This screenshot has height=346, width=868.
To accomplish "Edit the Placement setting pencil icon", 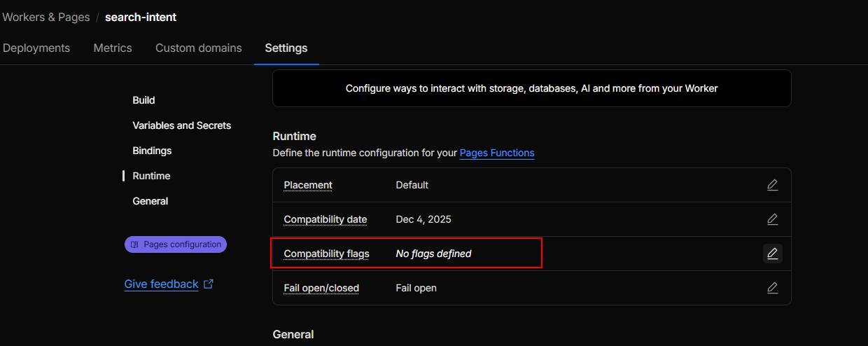I will tap(772, 185).
